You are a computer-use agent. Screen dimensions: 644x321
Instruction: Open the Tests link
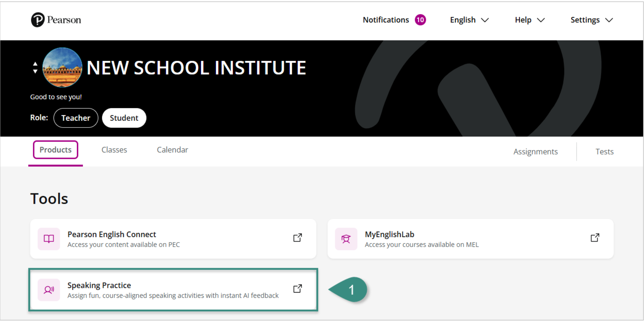click(x=604, y=151)
